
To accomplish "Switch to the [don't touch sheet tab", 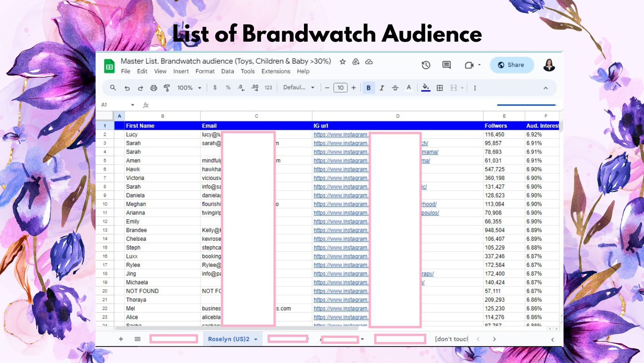I will [x=451, y=339].
